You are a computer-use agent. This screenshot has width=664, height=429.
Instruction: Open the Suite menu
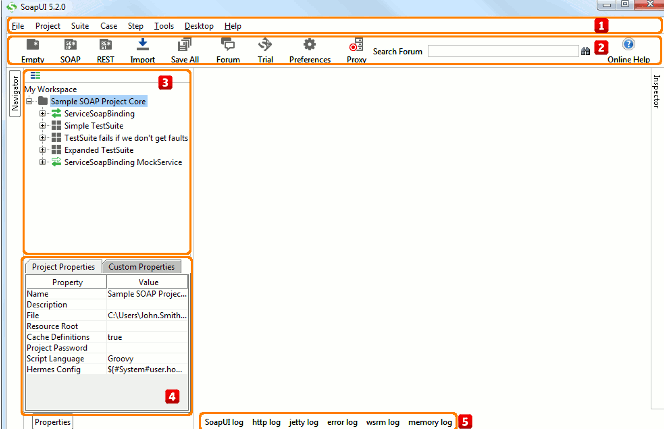(80, 26)
